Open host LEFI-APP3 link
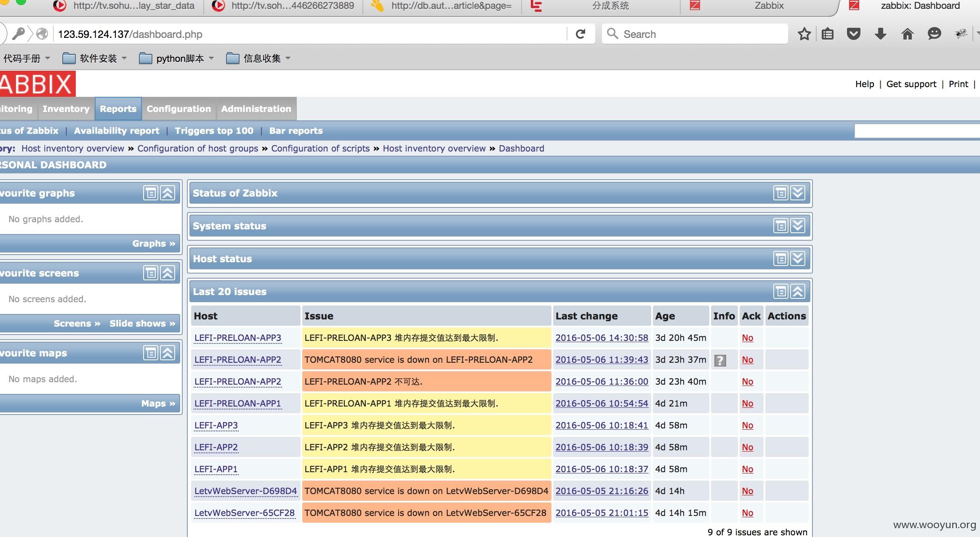 (216, 425)
